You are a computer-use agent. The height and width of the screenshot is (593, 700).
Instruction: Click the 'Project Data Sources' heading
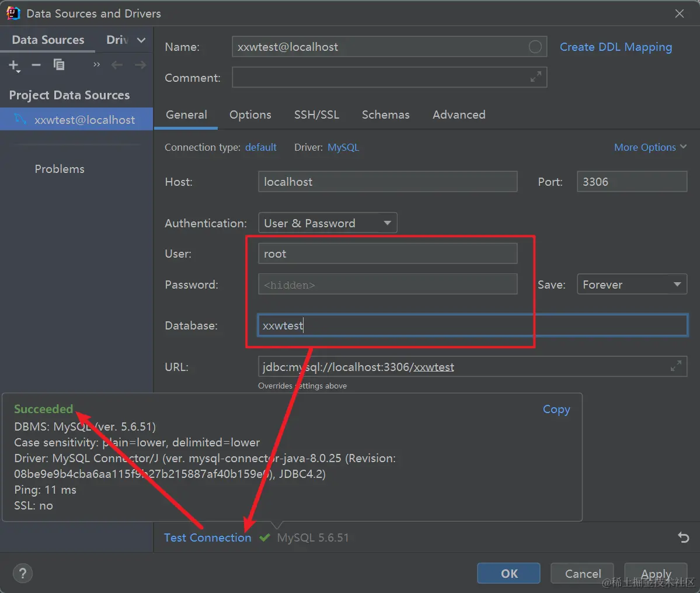coord(69,95)
